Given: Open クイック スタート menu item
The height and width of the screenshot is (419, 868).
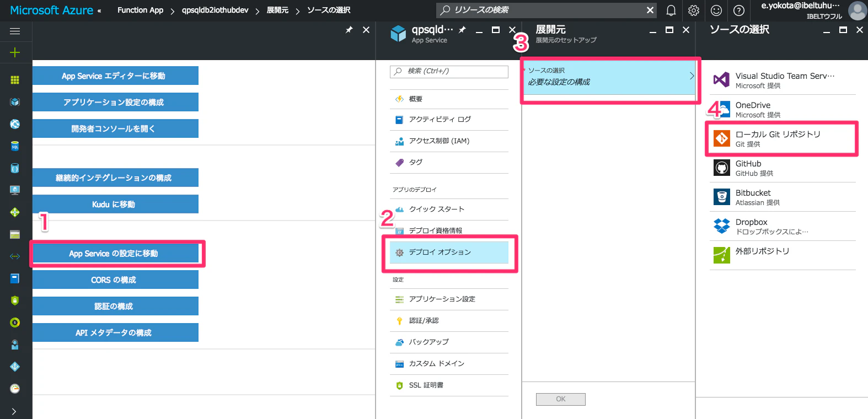Looking at the screenshot, I should tap(449, 209).
